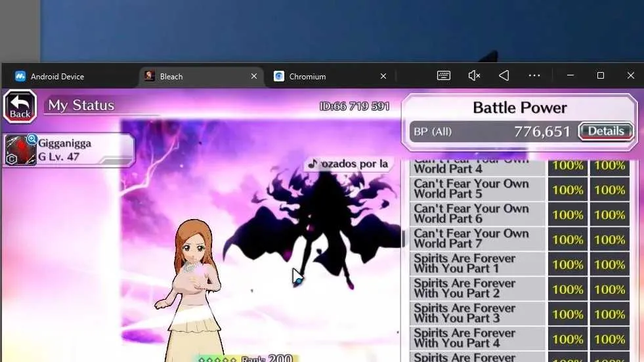Select row Can't Fear Your Own World Part 6

tap(519, 214)
